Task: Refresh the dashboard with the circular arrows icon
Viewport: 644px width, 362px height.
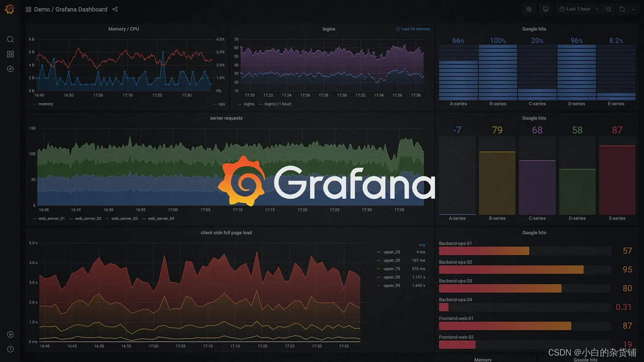Action: pos(622,9)
